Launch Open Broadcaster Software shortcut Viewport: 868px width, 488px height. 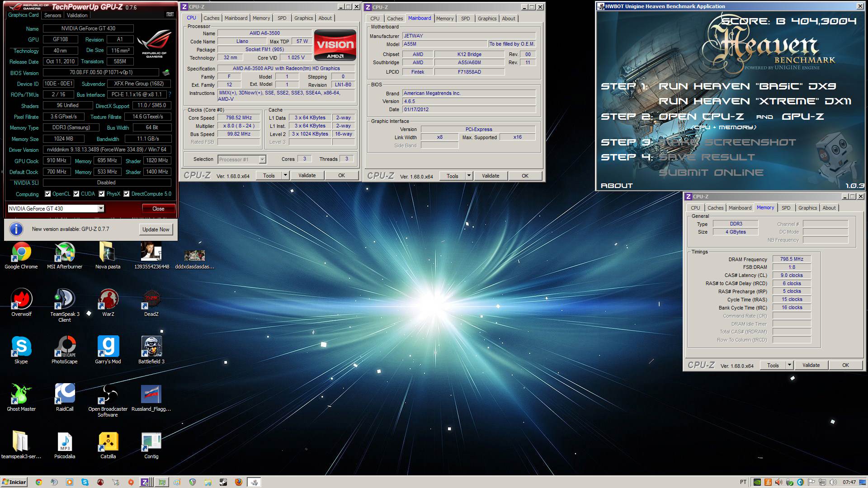(x=108, y=400)
